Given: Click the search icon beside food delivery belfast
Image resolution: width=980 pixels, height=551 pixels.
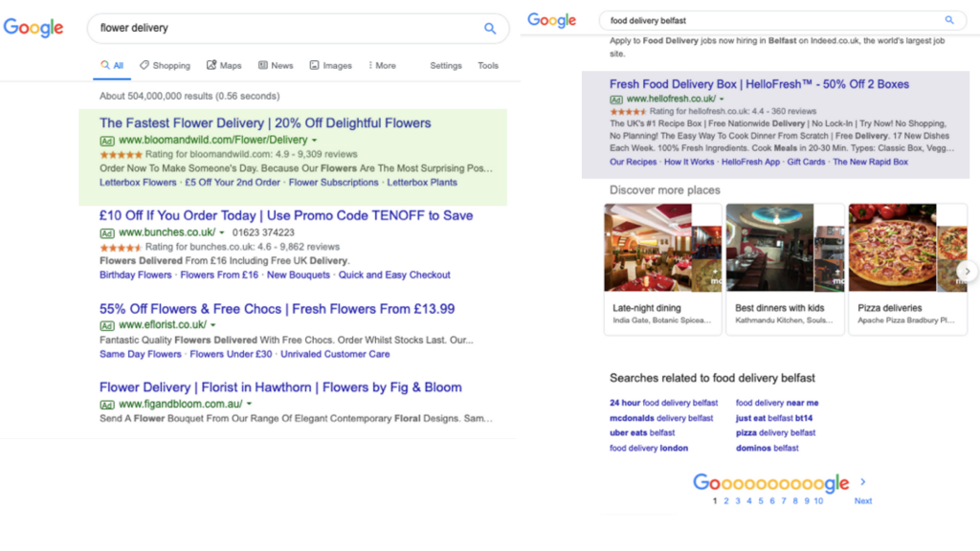Looking at the screenshot, I should (x=949, y=20).
